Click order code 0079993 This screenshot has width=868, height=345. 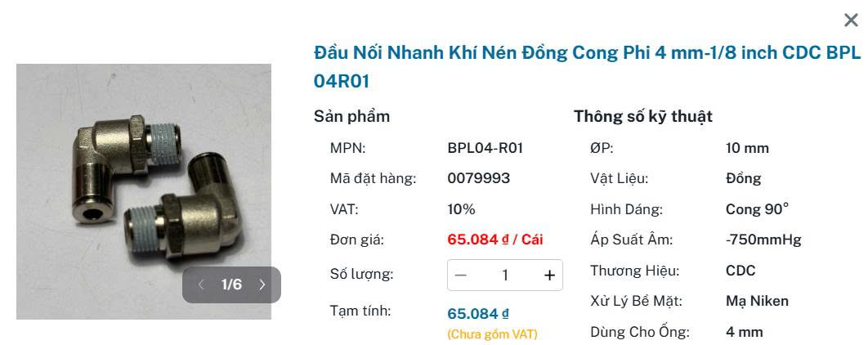click(478, 178)
